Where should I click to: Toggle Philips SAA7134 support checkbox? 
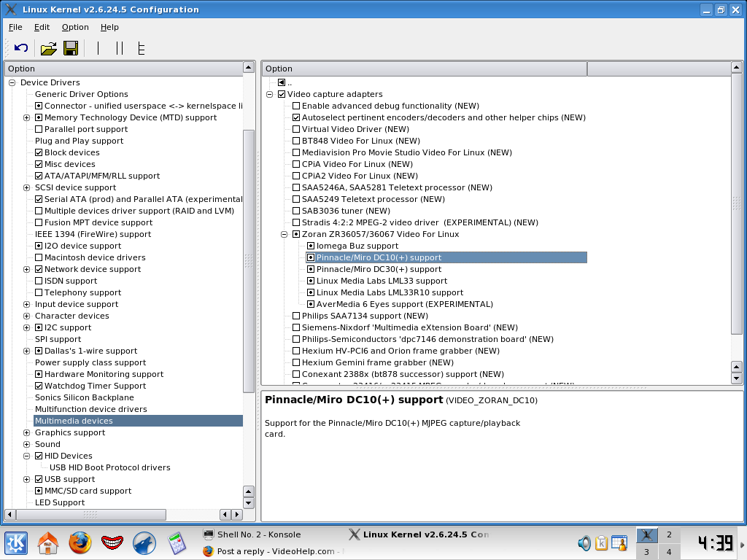click(x=296, y=316)
